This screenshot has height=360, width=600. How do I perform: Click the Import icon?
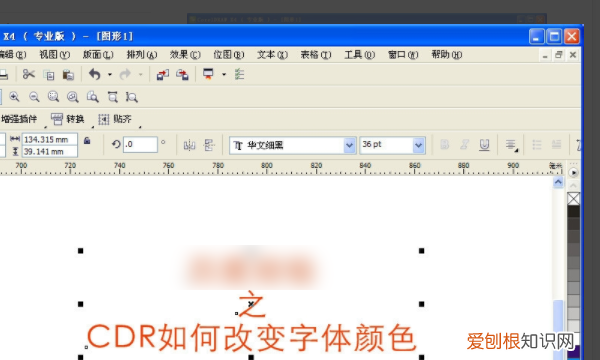coord(163,75)
